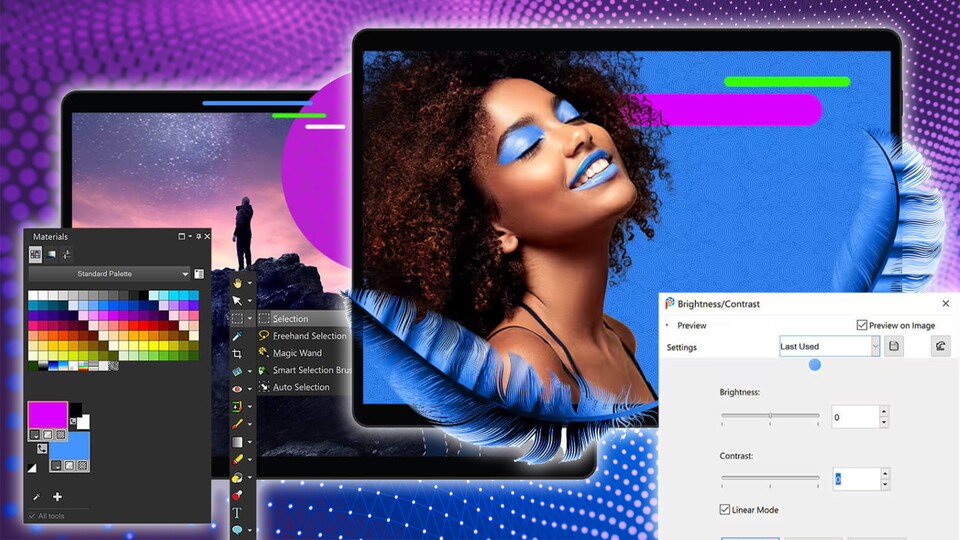
Task: Click the swap materials arrow icon
Action: tap(42, 449)
